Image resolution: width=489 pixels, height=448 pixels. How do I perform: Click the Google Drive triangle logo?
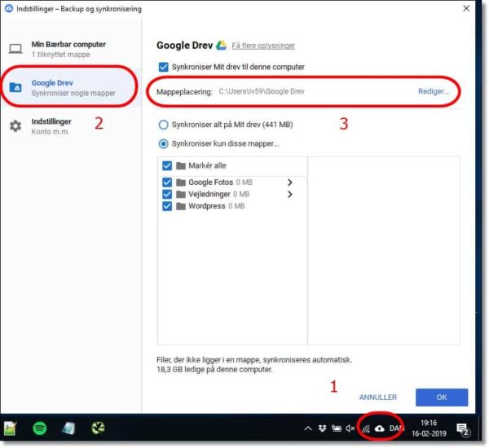point(221,45)
